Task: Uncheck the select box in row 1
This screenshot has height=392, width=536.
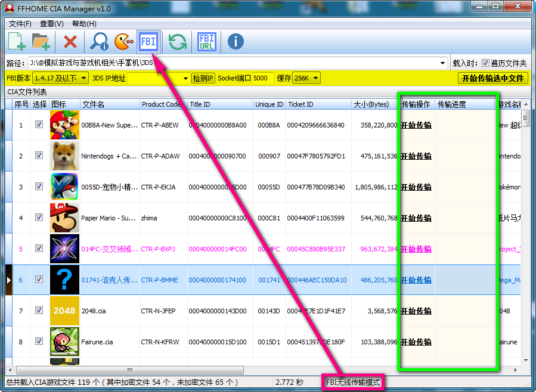Action: [x=39, y=125]
